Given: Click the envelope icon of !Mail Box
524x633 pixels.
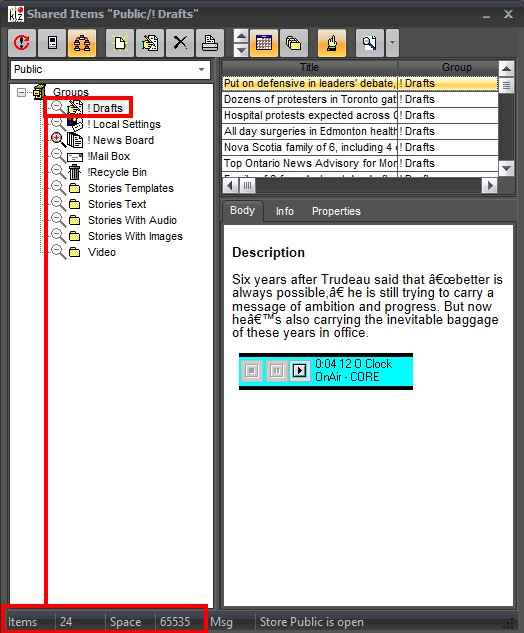Looking at the screenshot, I should [x=75, y=157].
